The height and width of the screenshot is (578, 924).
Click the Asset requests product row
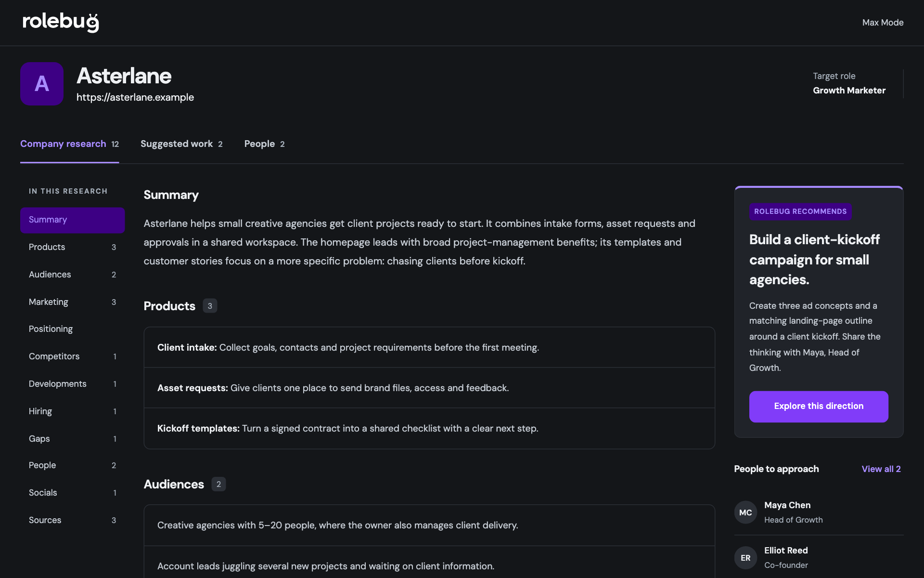click(x=429, y=388)
